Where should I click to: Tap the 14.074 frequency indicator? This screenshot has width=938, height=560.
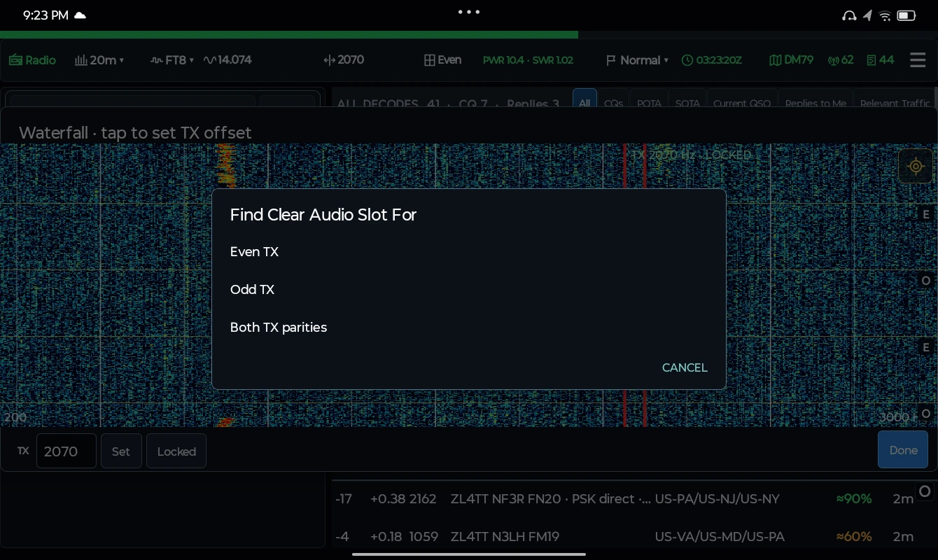coord(227,60)
